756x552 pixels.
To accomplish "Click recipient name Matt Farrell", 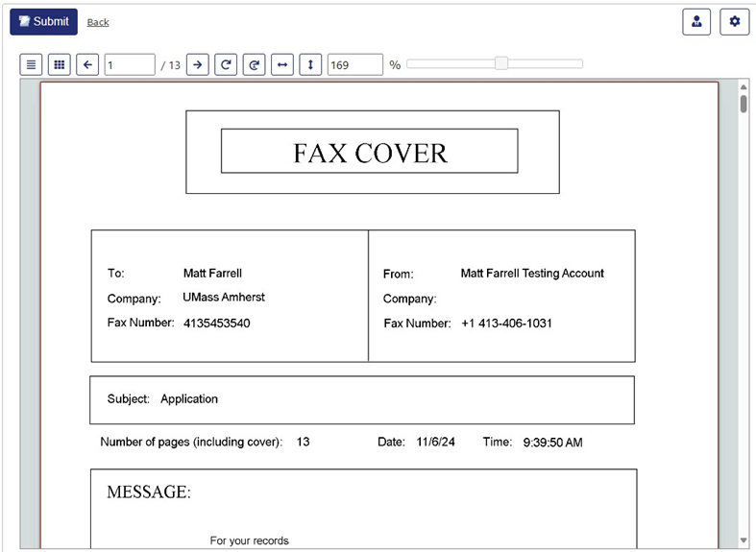I will click(x=212, y=273).
